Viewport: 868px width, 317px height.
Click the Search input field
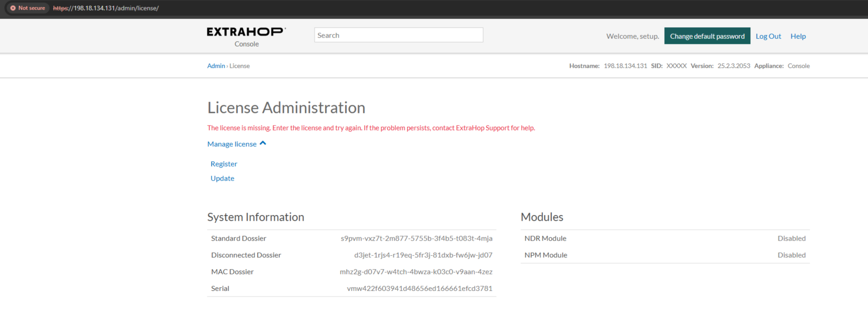399,35
